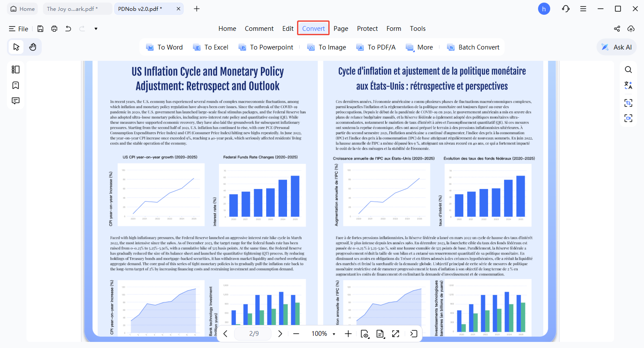Go to the next page arrow
The height and width of the screenshot is (348, 644).
coord(280,334)
